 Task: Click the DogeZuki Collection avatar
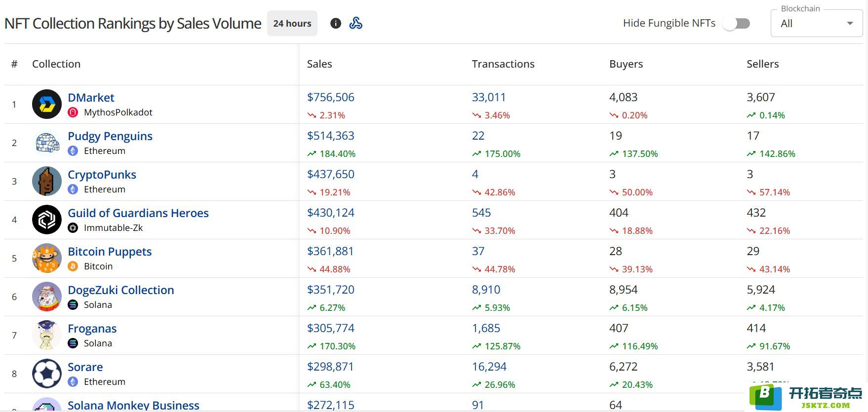[x=47, y=297]
